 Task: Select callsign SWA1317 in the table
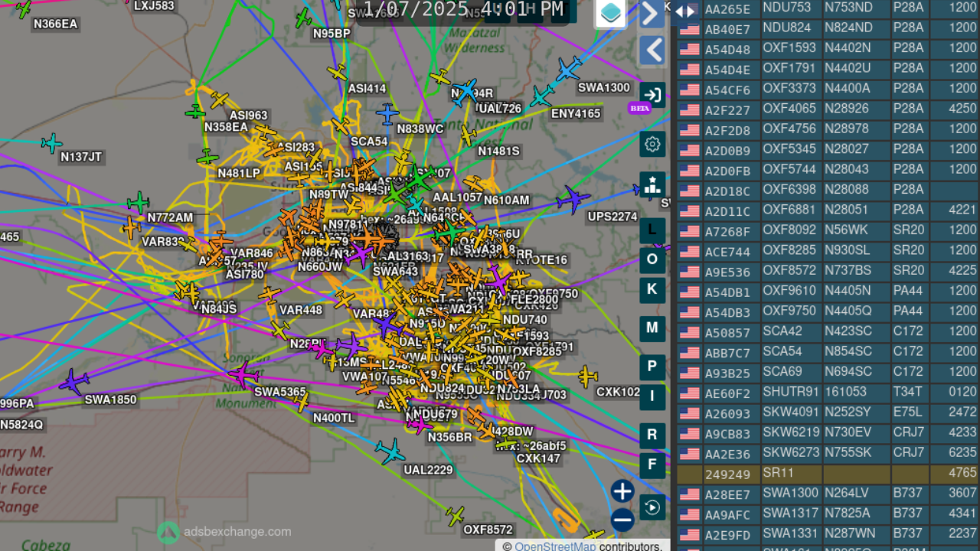click(791, 514)
